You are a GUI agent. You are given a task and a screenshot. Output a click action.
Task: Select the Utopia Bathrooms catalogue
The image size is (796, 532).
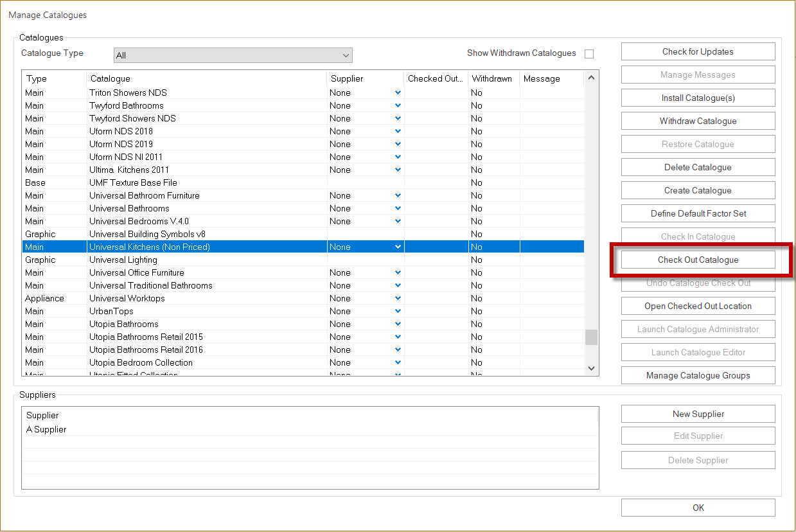pyautogui.click(x=303, y=324)
